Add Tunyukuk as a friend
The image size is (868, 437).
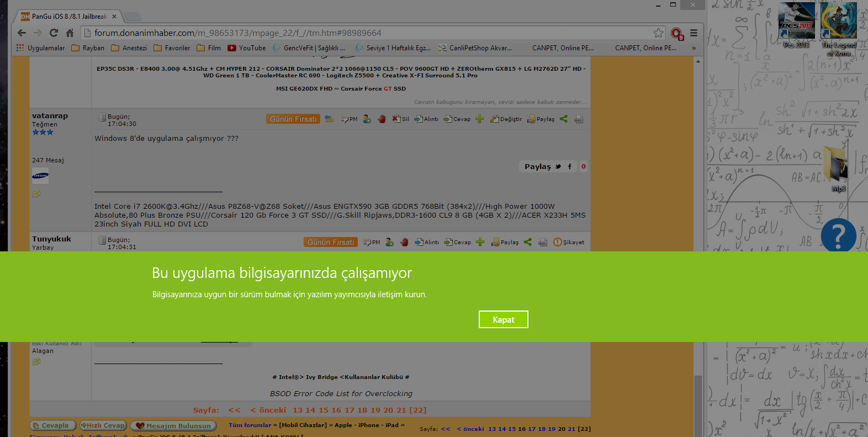tap(390, 242)
